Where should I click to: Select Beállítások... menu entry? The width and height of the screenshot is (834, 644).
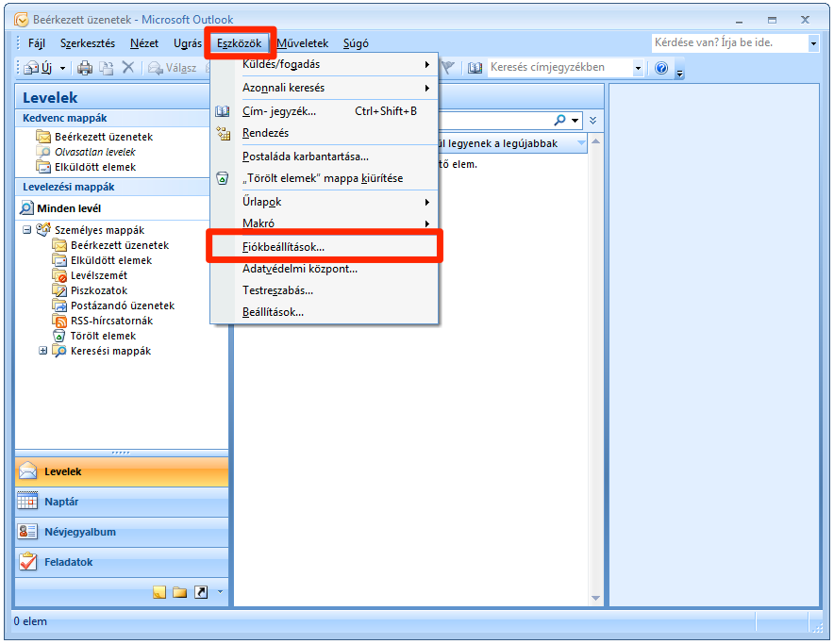273,312
